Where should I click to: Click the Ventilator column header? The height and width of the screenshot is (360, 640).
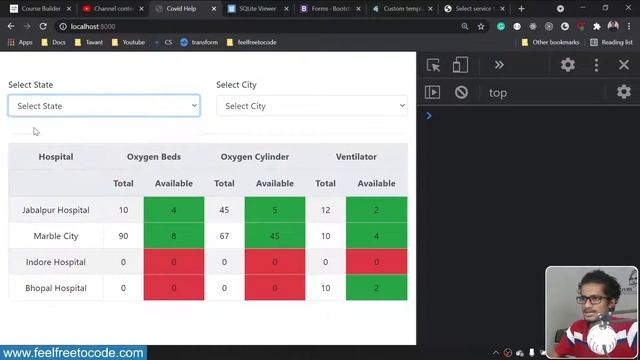tap(356, 157)
